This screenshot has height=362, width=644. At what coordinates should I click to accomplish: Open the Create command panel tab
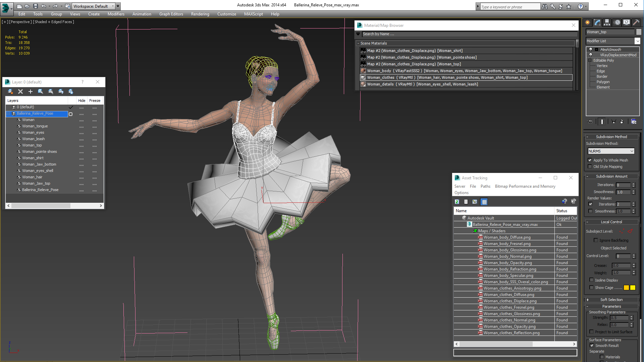point(588,22)
